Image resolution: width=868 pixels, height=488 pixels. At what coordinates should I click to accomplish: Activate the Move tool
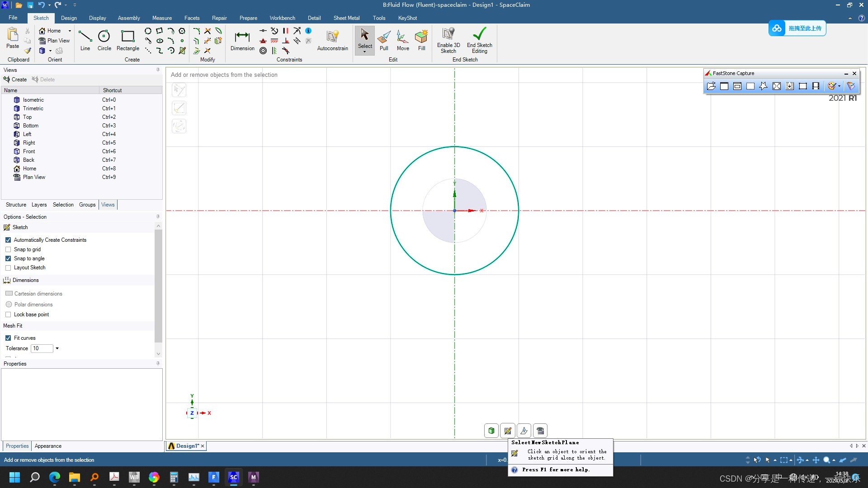tap(402, 40)
